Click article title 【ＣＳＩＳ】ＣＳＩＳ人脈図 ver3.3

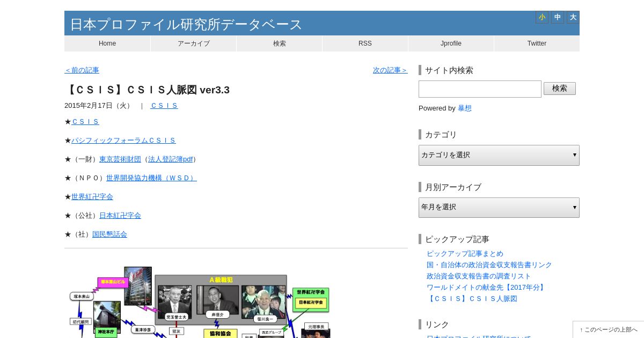tap(147, 90)
